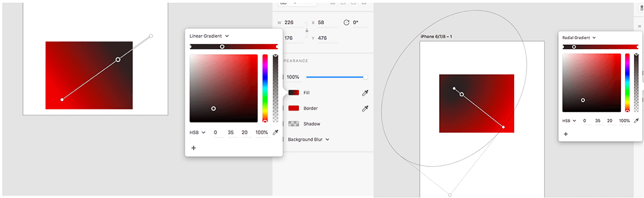Click the Fill label in Appearance panel
Image resolution: width=644 pixels, height=198 pixels.
click(x=307, y=93)
